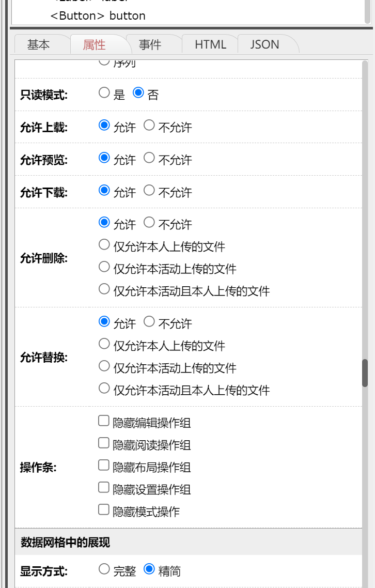Select the Button tree item

tap(98, 16)
